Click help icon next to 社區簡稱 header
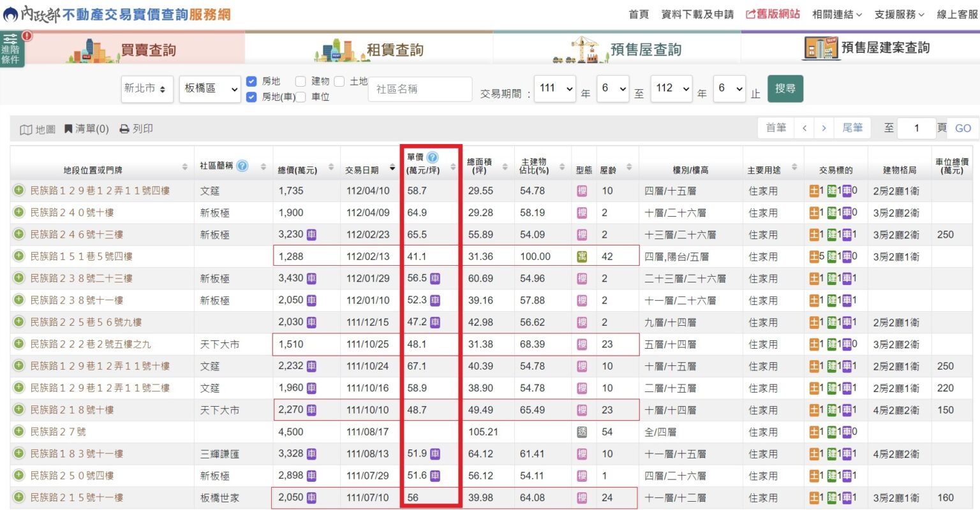The width and height of the screenshot is (980, 510). 242,166
